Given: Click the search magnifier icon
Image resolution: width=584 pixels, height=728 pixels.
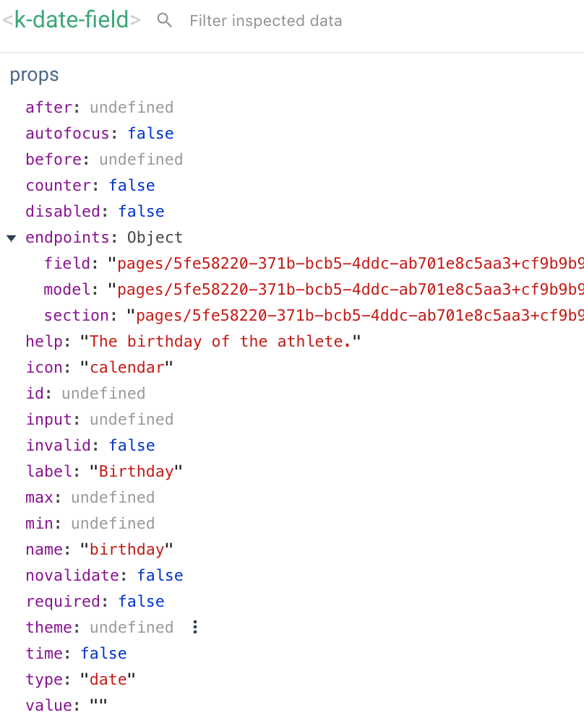Looking at the screenshot, I should click(x=164, y=20).
